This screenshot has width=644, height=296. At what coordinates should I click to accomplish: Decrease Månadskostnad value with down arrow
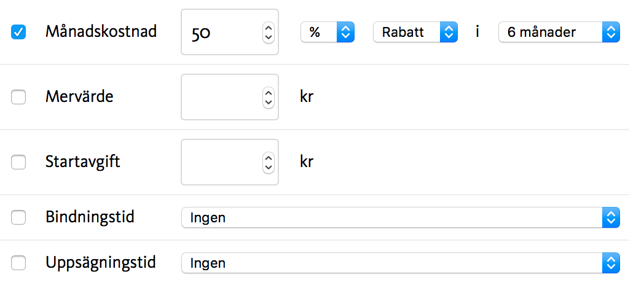coord(268,37)
